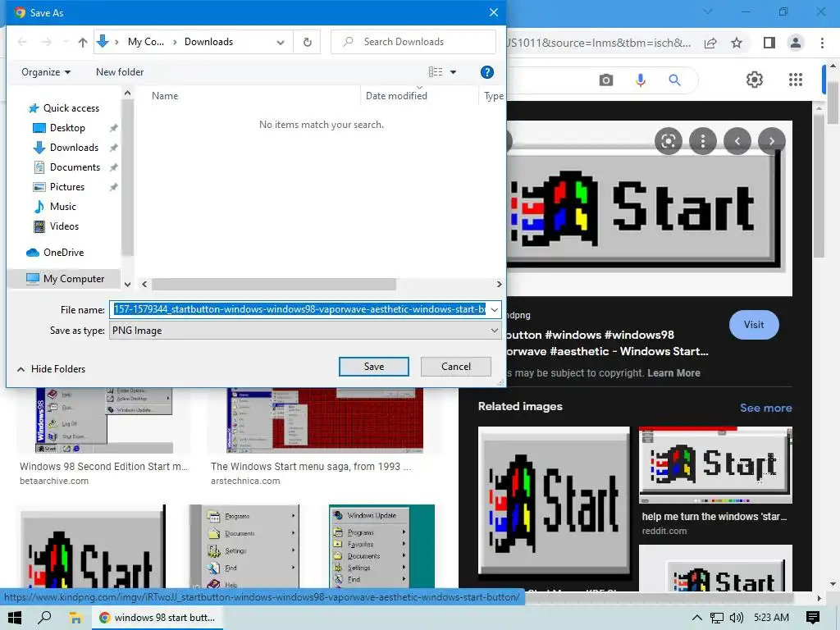Select Quick access in the navigation pane

pos(65,108)
